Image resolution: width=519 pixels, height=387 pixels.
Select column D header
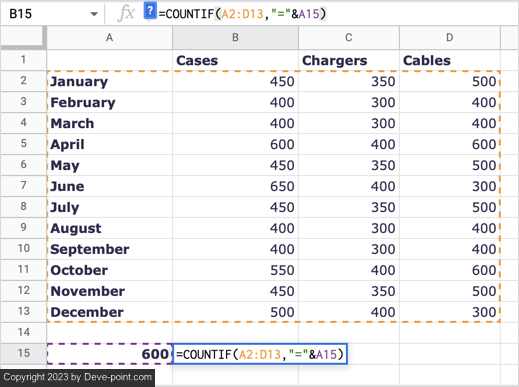[450, 38]
